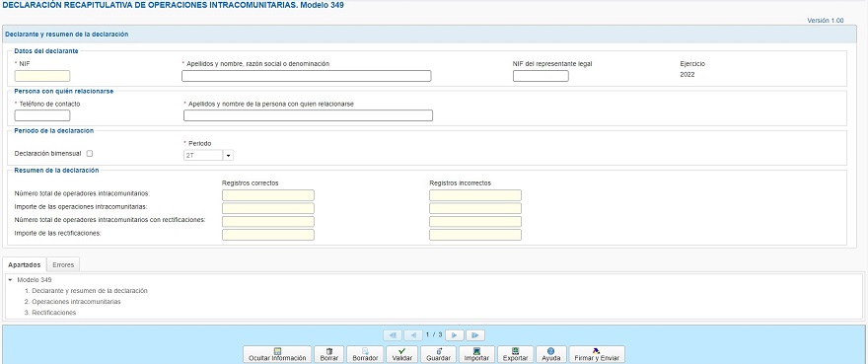
Task: Open section 3. Rectificaciones
Action: (50, 313)
